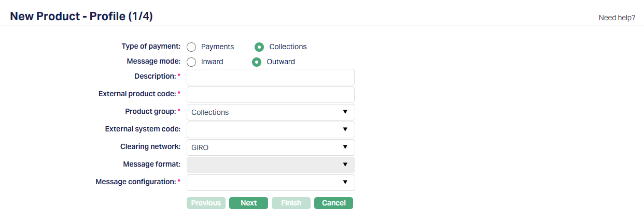Open the Message format dropdown
This screenshot has height=223, width=644.
(x=270, y=165)
